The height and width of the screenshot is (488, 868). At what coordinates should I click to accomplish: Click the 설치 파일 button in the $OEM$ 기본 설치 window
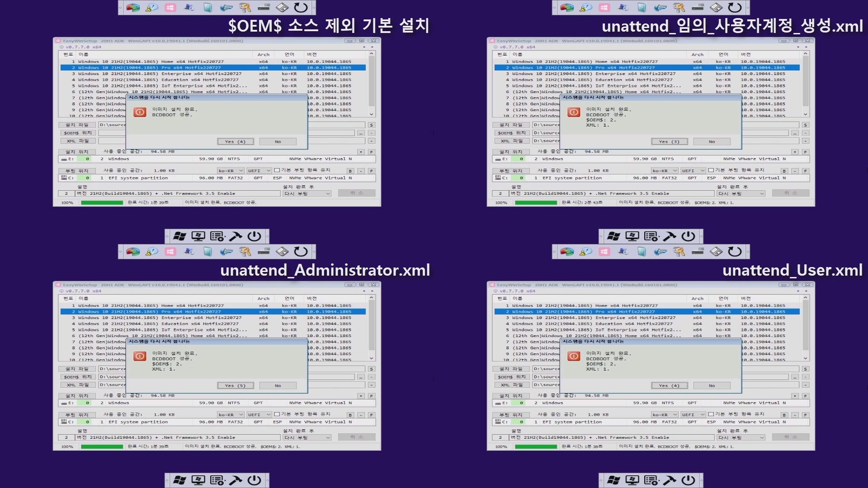click(77, 125)
